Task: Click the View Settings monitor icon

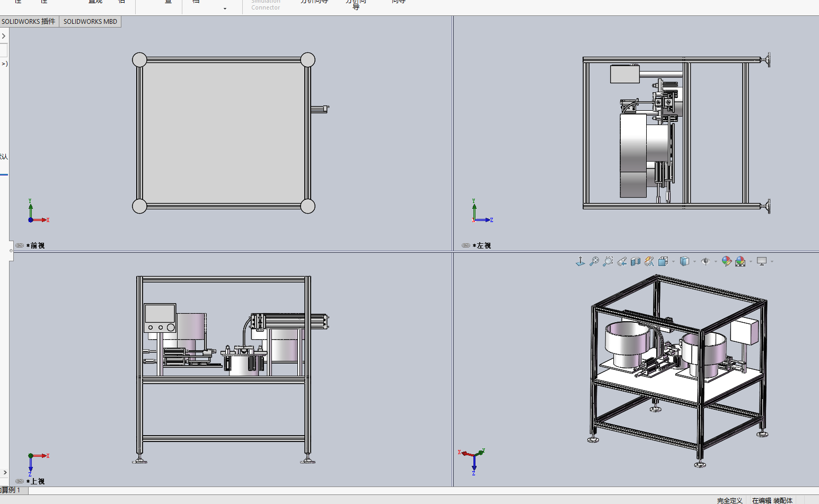Action: click(762, 261)
